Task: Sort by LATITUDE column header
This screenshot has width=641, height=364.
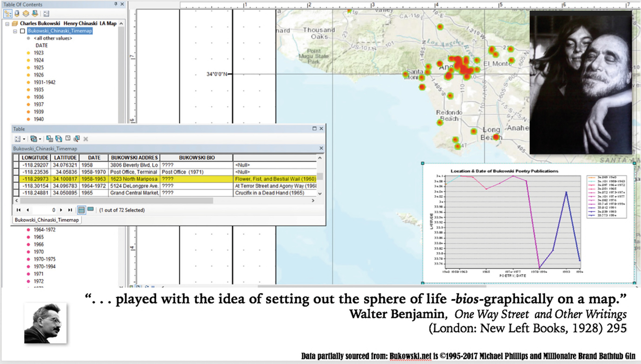Action: click(x=65, y=158)
